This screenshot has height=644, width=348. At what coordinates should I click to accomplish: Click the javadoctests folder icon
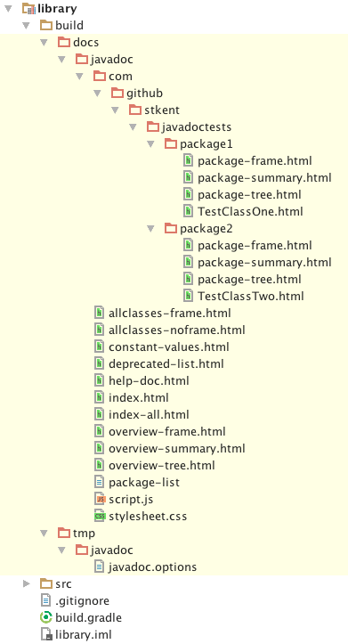point(153,126)
